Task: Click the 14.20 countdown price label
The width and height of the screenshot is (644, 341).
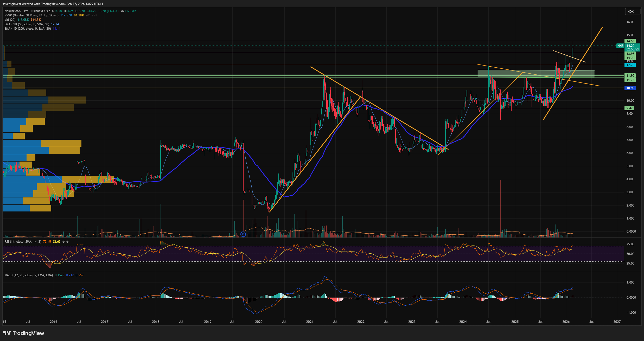Action: (x=633, y=47)
